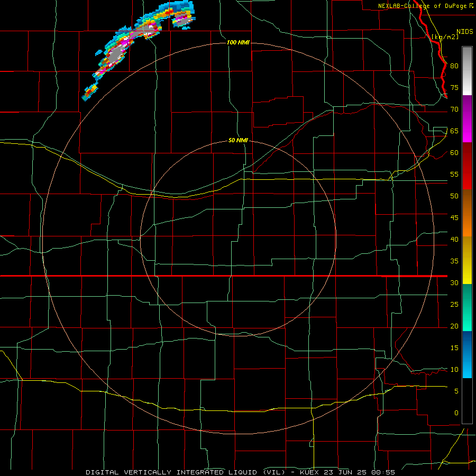
Task: Click the 65 value on the VIL scale
Action: click(454, 131)
